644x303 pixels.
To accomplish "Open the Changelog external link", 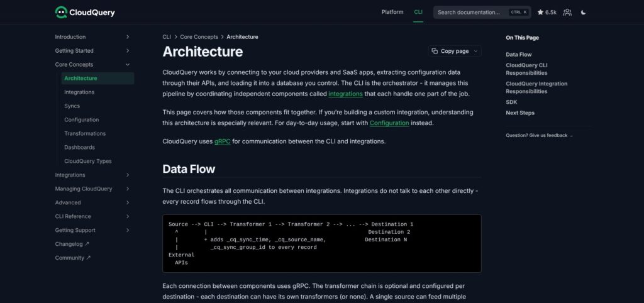I will point(72,244).
